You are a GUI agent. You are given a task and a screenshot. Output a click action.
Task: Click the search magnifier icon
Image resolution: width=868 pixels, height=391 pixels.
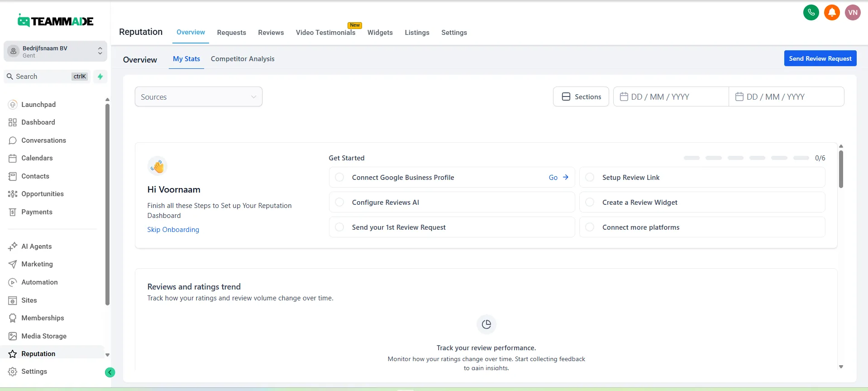[10, 77]
